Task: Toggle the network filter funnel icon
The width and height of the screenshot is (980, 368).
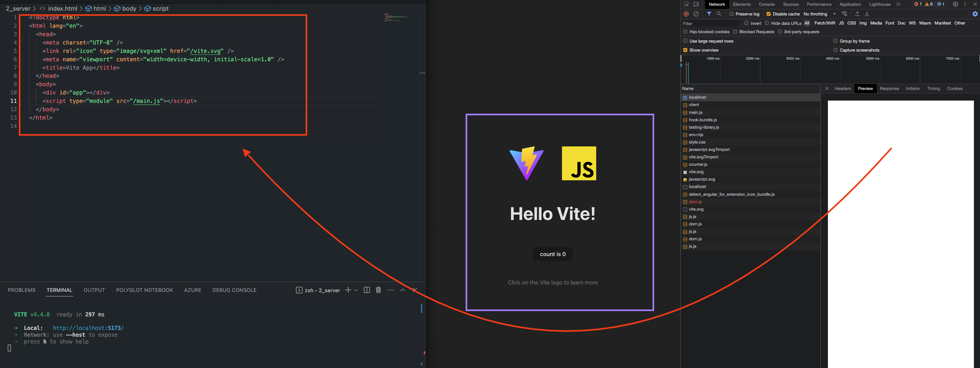Action: click(709, 14)
